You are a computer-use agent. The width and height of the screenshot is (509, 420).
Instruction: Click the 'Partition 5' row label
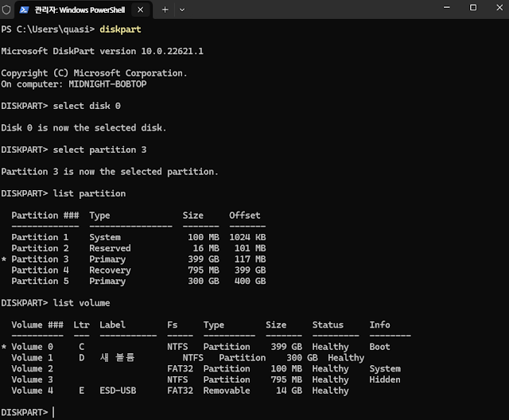(40, 281)
